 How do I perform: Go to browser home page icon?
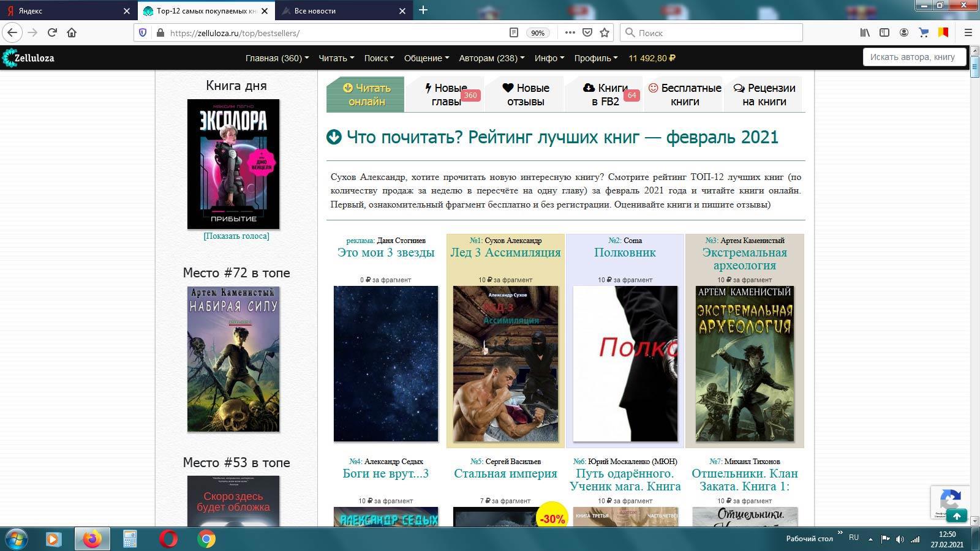[72, 32]
